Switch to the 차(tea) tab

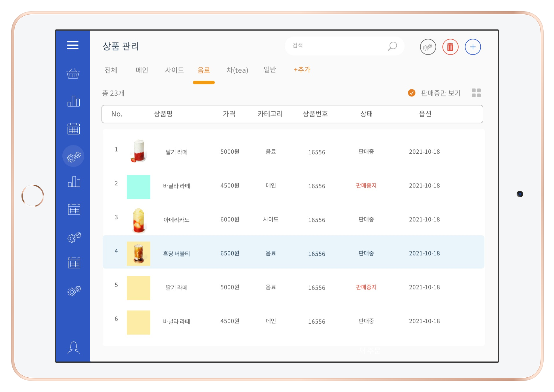point(237,70)
